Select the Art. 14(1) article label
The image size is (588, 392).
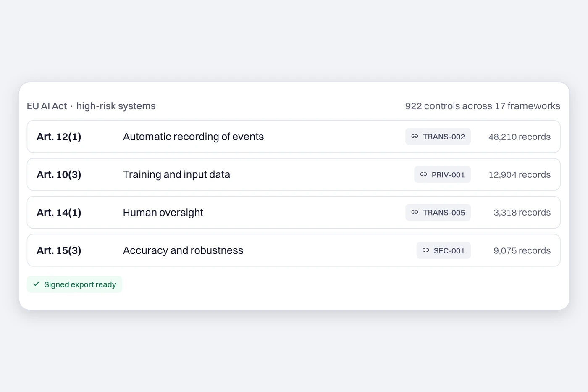pyautogui.click(x=59, y=213)
